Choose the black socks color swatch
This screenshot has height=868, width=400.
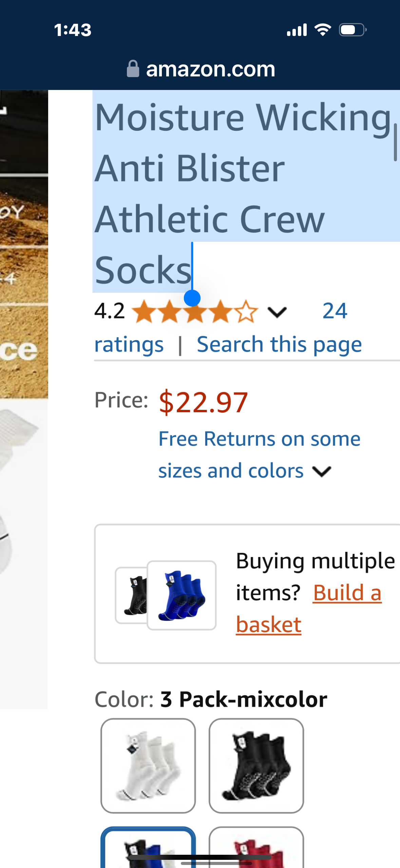tap(256, 765)
